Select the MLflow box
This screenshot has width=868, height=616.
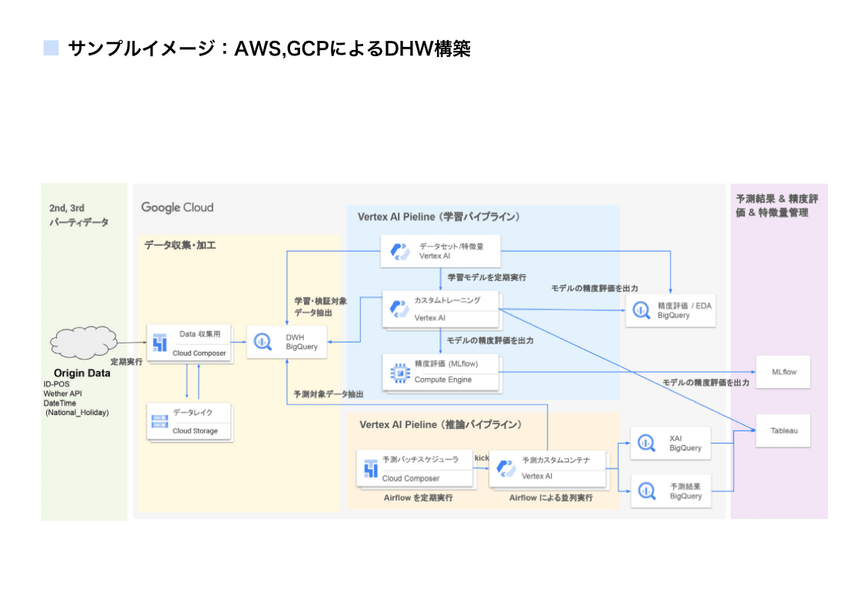(783, 372)
